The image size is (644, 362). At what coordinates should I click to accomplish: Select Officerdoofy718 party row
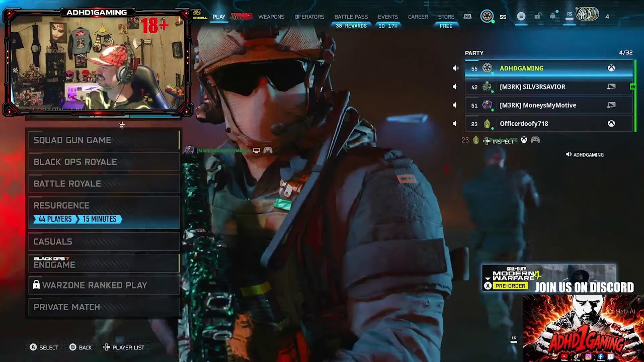click(x=548, y=124)
